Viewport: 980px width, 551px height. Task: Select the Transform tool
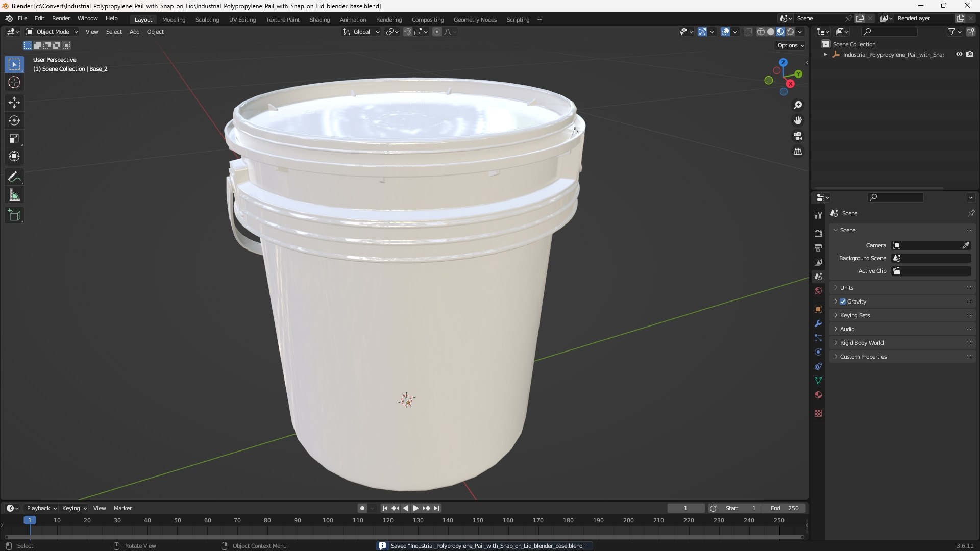14,156
